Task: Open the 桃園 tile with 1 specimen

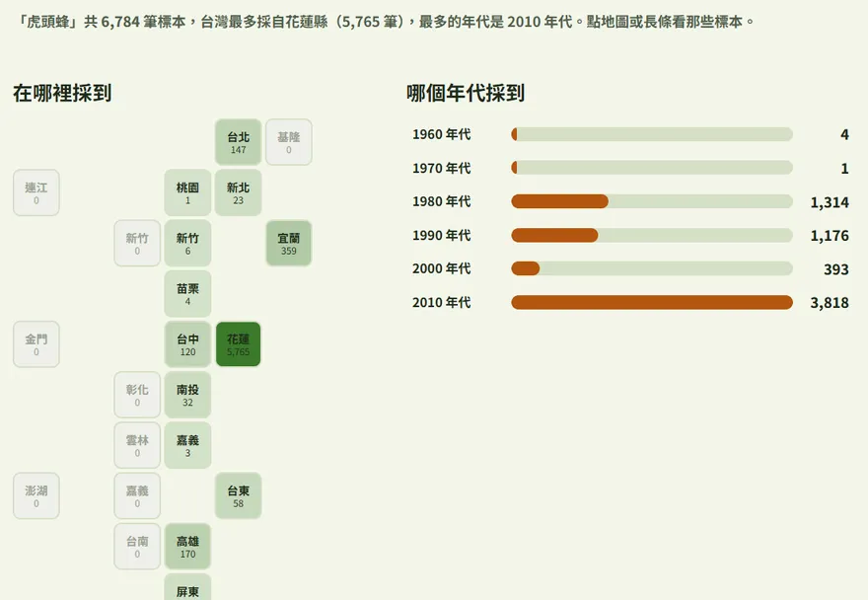Action: [x=187, y=192]
